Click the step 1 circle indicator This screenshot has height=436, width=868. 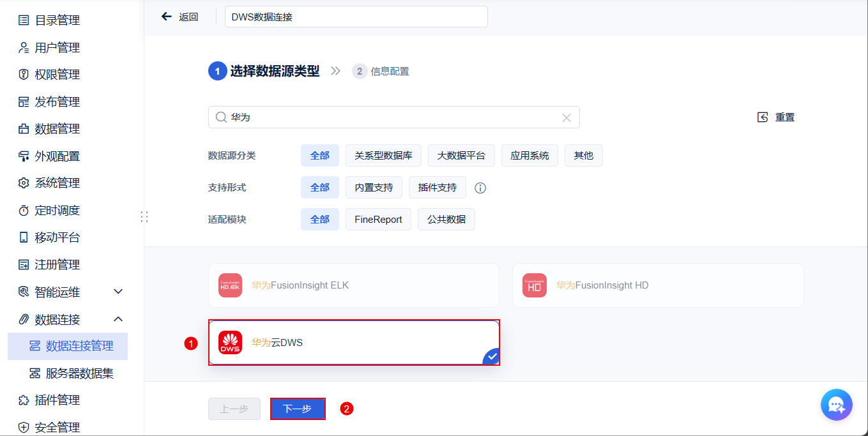click(218, 71)
